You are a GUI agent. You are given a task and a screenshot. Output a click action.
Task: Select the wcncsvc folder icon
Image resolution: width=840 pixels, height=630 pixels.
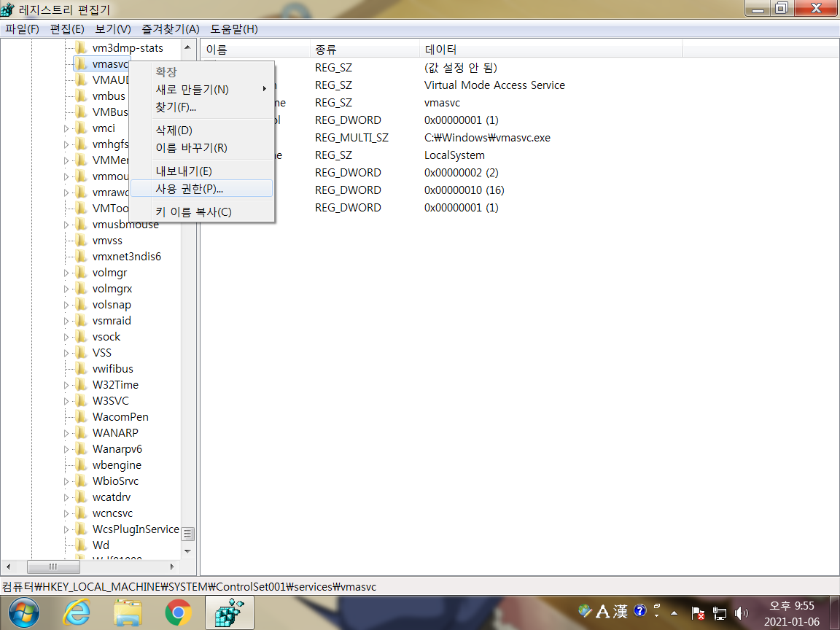pyautogui.click(x=81, y=513)
